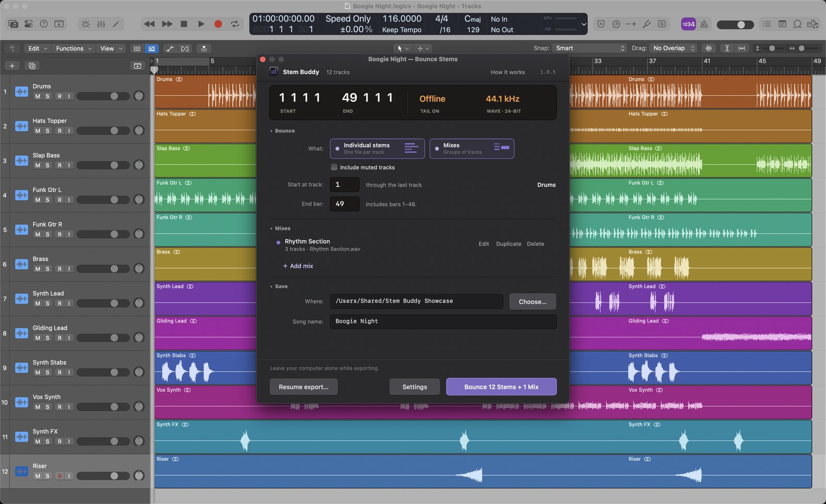Mute the Drums track
The image size is (826, 504).
click(38, 96)
